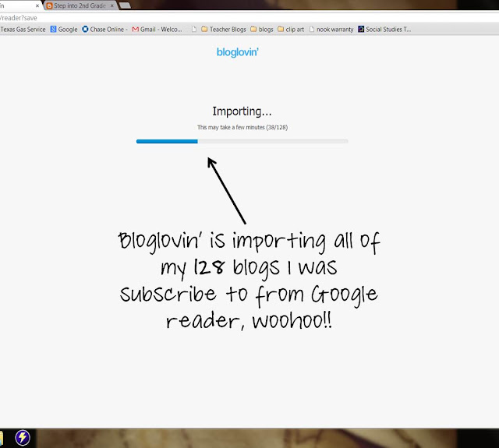499x448 pixels.
Task: Click the Importing... heading text
Action: [x=242, y=111]
